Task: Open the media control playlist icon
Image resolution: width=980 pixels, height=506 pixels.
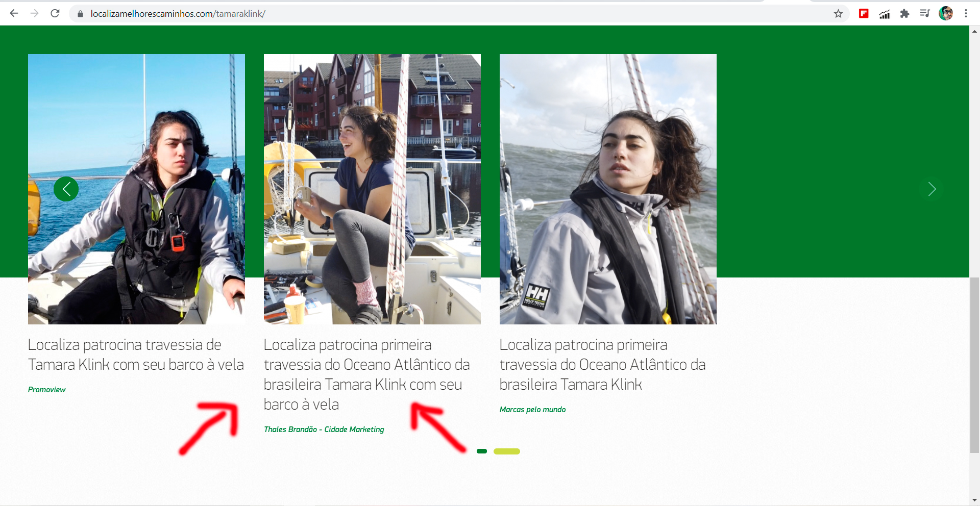Action: click(925, 14)
